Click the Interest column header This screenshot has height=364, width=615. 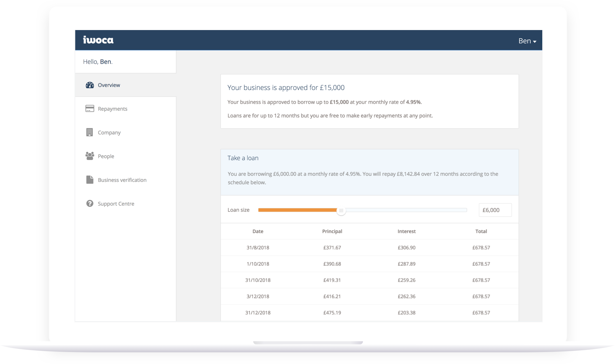(406, 231)
